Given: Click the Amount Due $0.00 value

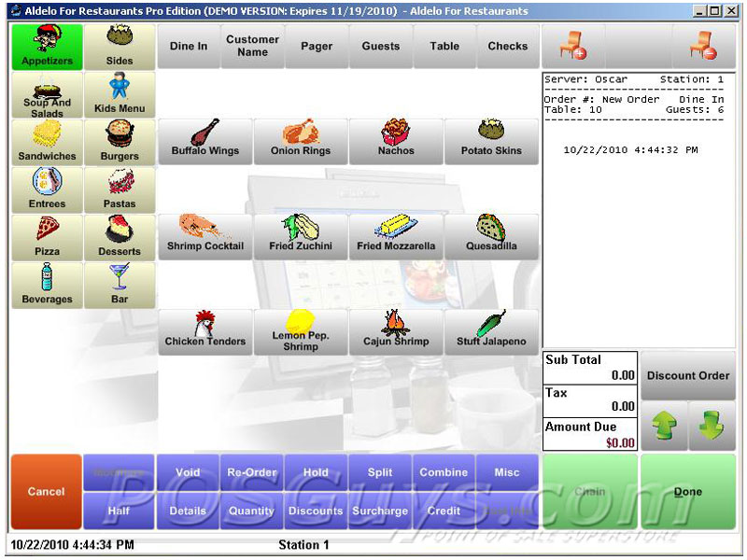Looking at the screenshot, I should pos(620,442).
